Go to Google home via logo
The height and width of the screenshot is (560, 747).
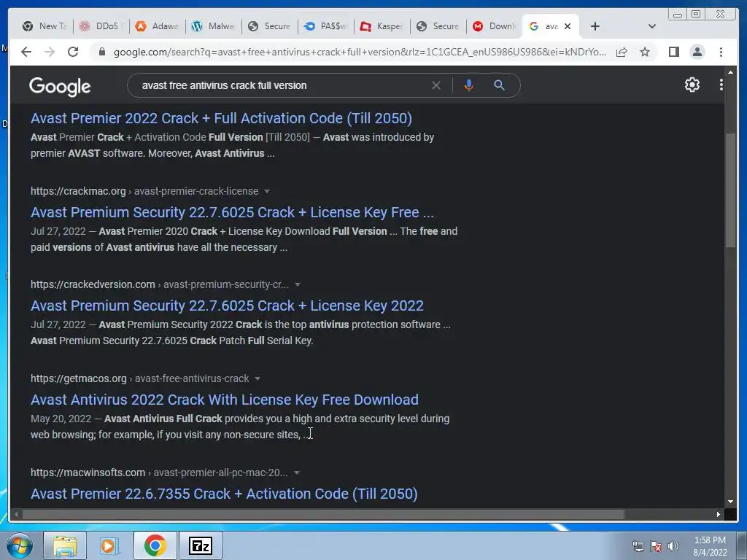click(x=60, y=87)
